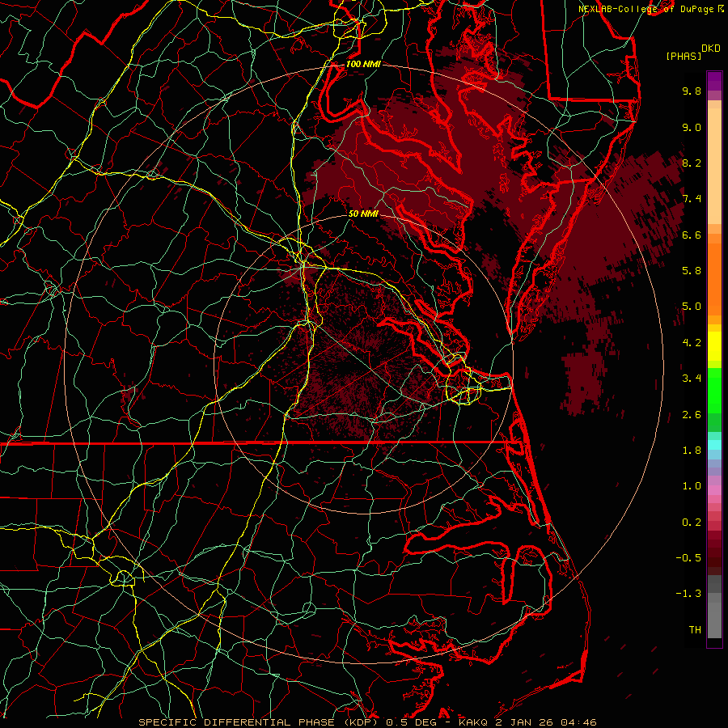Click the 5.0 value on the color scale

[x=692, y=307]
